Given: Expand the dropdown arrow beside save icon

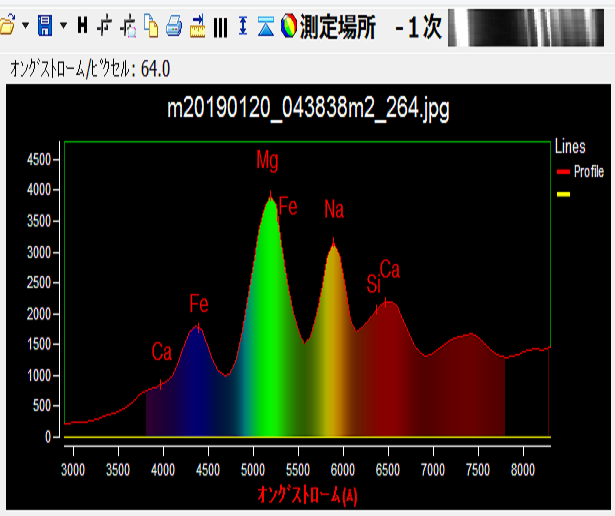Looking at the screenshot, I should (x=63, y=27).
